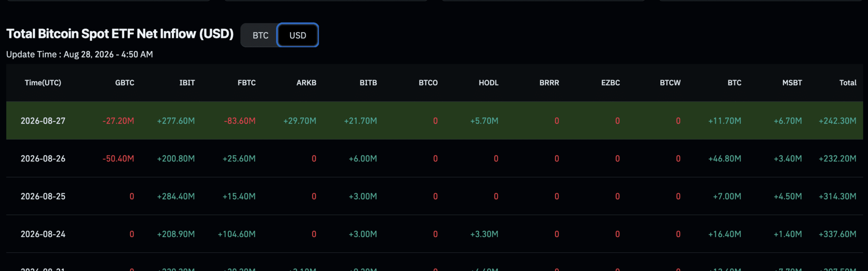Select the BITB column header
This screenshot has width=868, height=271.
pos(368,83)
